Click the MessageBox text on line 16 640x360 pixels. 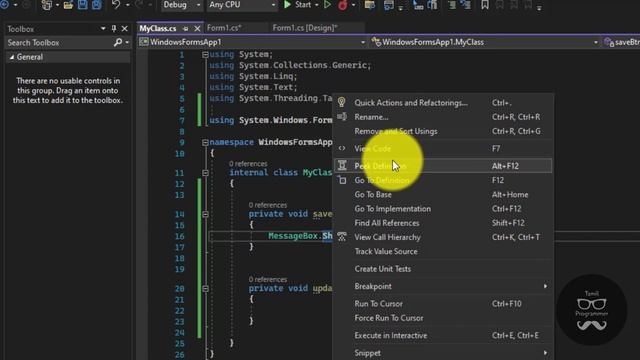click(x=293, y=236)
